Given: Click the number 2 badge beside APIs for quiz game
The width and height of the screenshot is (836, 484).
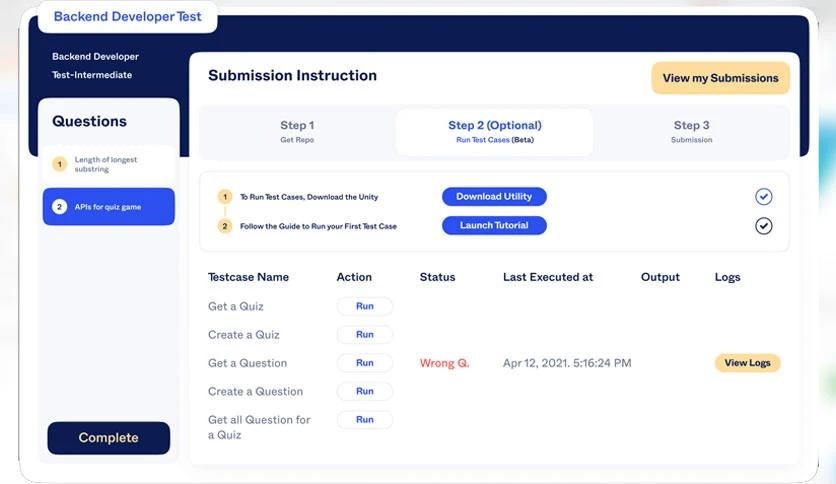Looking at the screenshot, I should [x=60, y=207].
